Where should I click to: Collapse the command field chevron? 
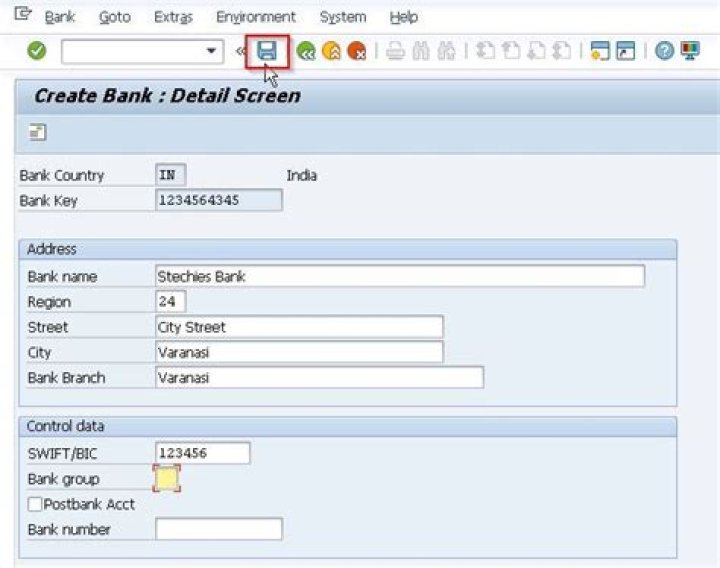[240, 51]
